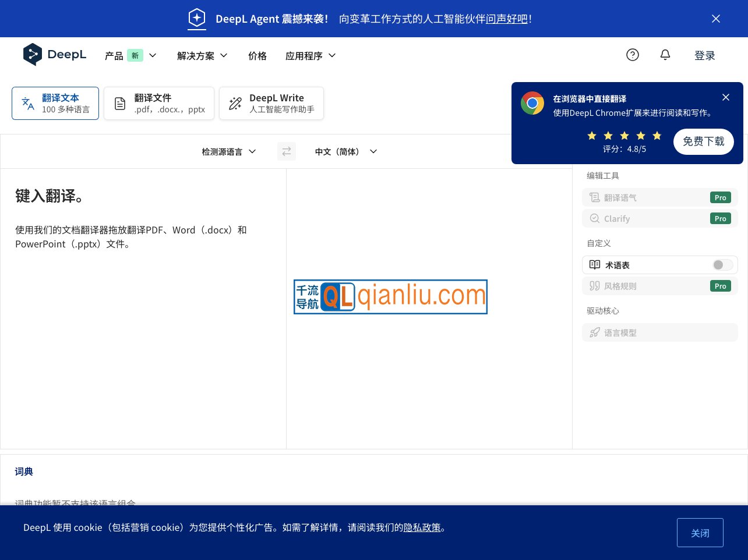Click the DeepL Agent hexagon icon
The width and height of the screenshot is (748, 560).
tap(197, 19)
